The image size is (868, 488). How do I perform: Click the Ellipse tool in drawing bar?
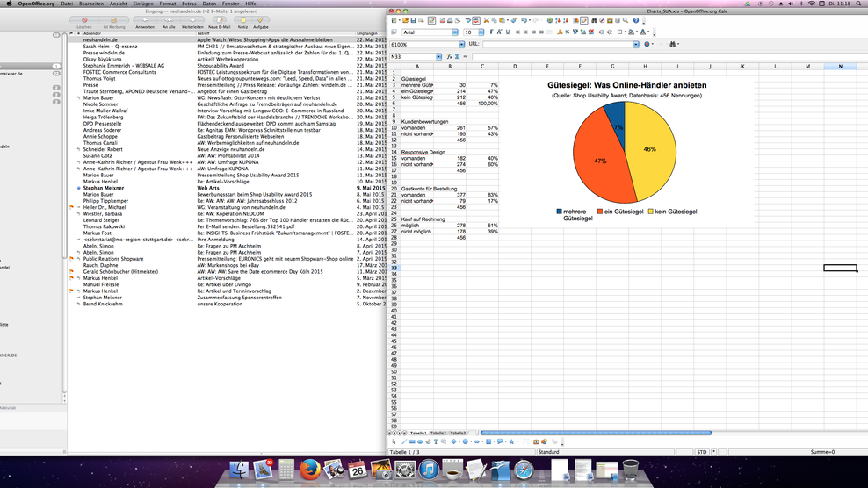[420, 441]
